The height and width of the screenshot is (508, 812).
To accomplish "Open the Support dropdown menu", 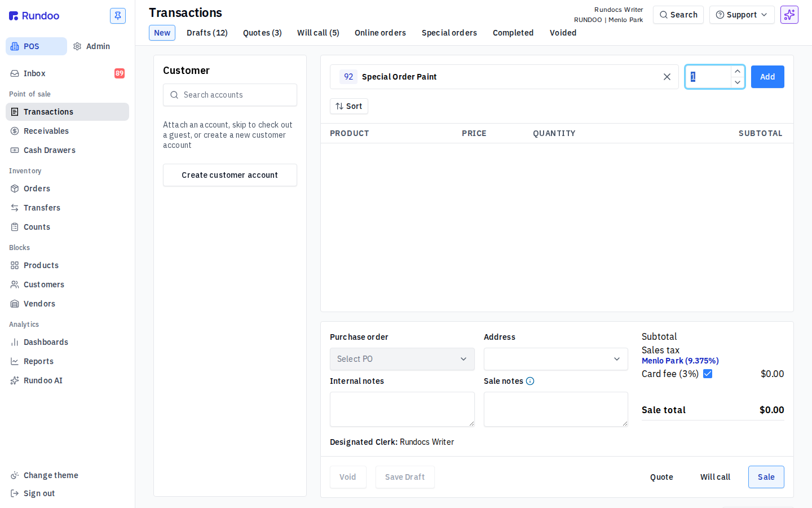I will coord(742,15).
